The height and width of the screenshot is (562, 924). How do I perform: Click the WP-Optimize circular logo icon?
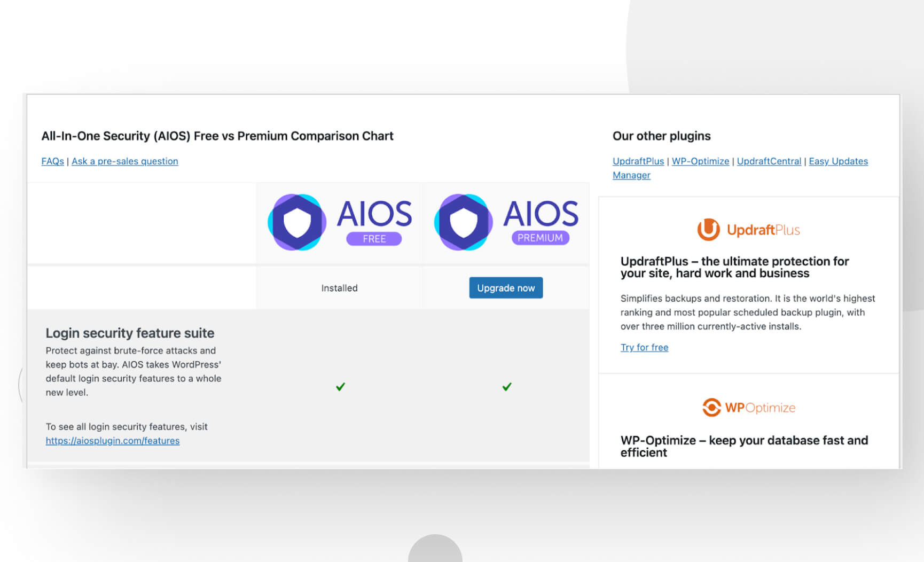pos(712,407)
